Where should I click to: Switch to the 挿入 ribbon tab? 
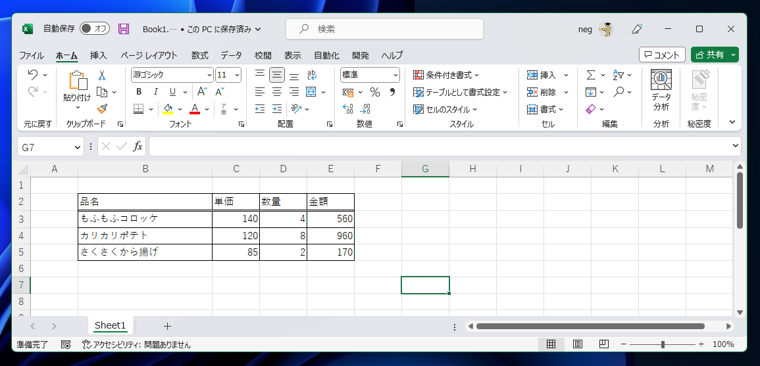coord(98,55)
